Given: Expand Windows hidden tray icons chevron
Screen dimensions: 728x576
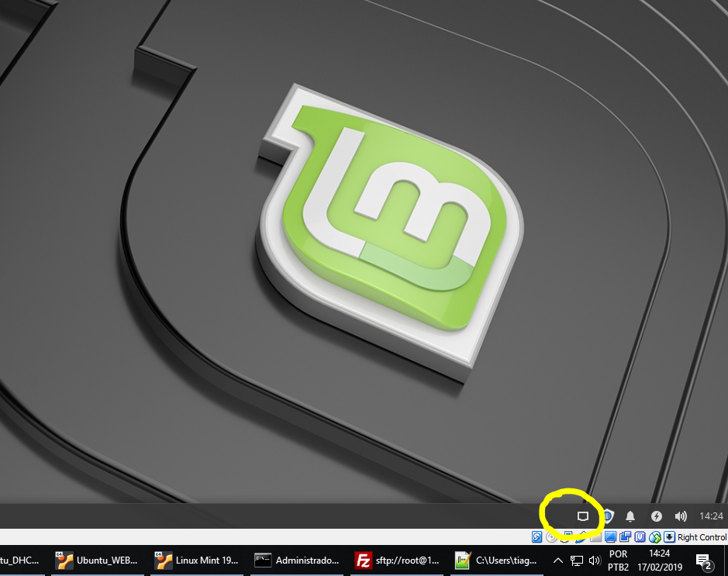Looking at the screenshot, I should [x=558, y=560].
